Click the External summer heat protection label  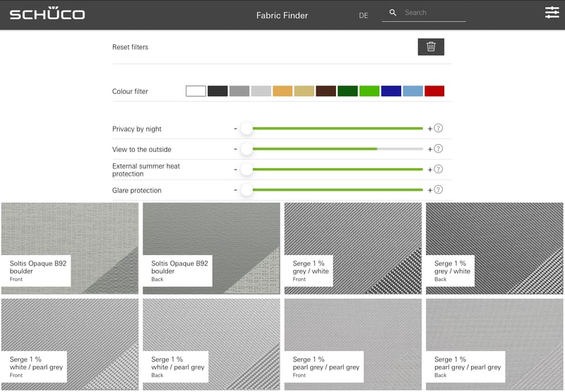[x=146, y=170]
